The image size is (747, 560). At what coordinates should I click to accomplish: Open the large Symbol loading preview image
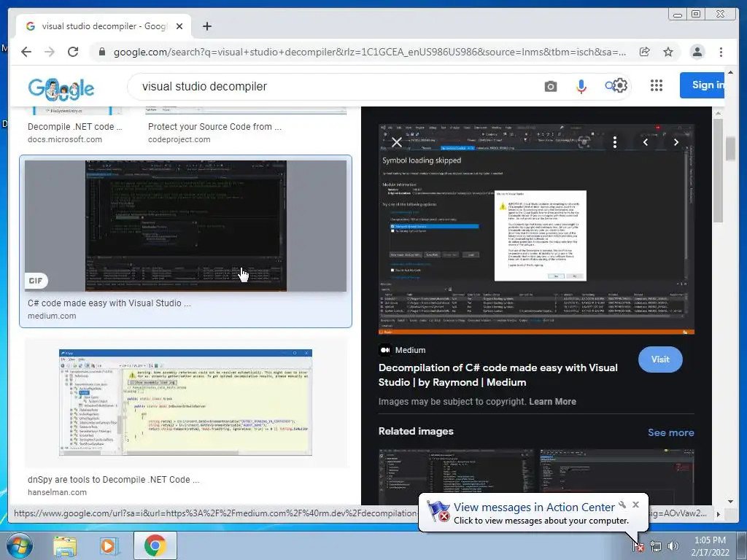(536, 229)
